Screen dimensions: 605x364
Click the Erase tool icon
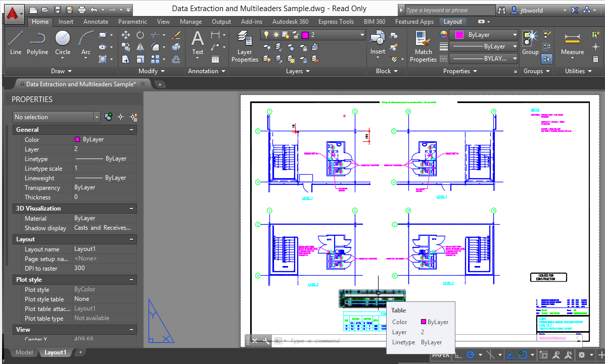click(x=176, y=35)
